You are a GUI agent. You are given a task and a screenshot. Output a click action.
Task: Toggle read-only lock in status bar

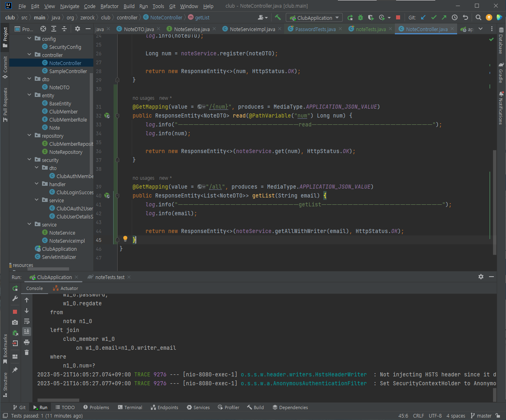point(498,416)
